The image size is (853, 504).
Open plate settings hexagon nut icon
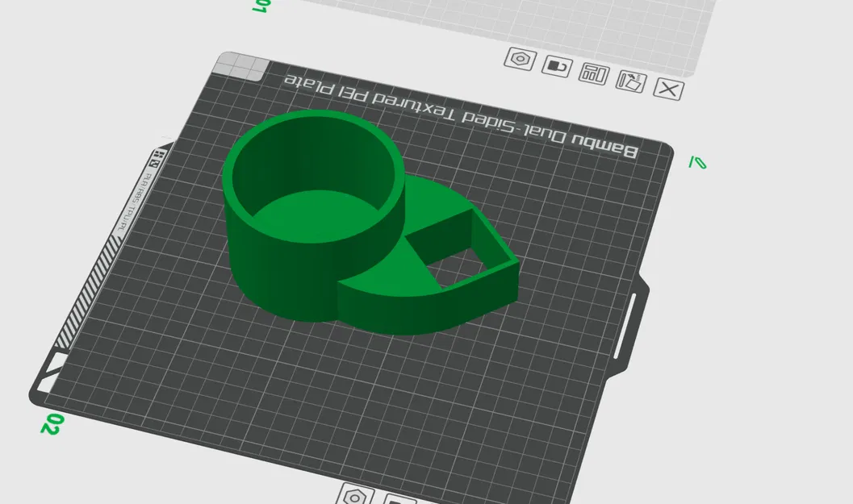click(x=521, y=58)
